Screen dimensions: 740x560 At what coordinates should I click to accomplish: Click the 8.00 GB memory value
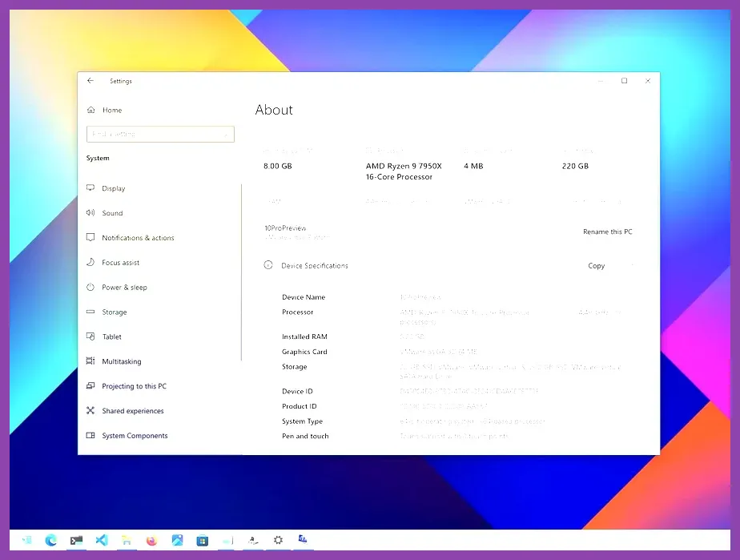coord(277,166)
